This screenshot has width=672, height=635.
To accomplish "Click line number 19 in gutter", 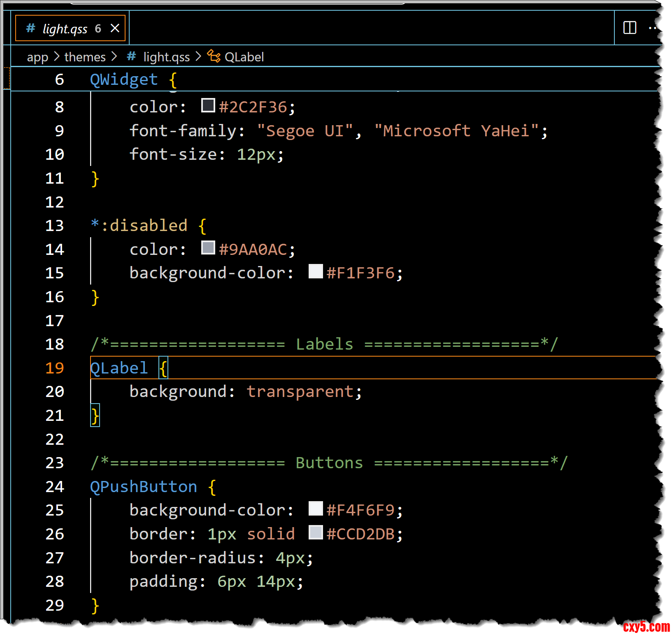I will tap(55, 368).
